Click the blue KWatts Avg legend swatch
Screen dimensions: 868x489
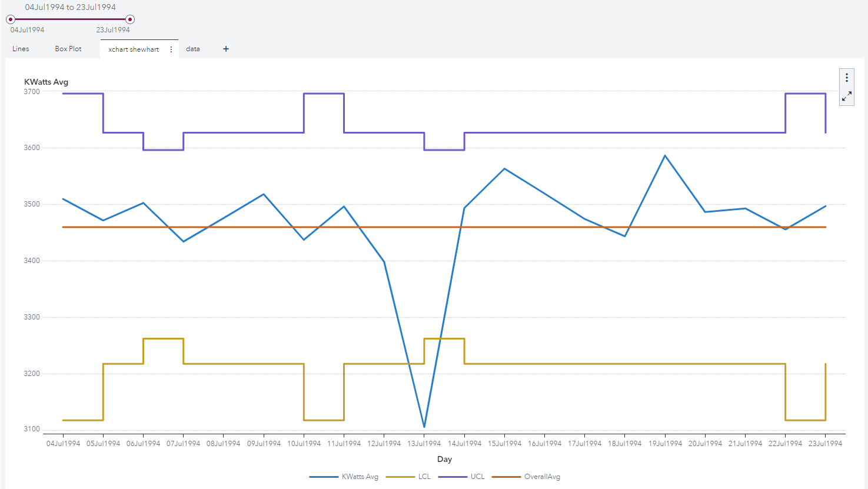click(x=324, y=477)
